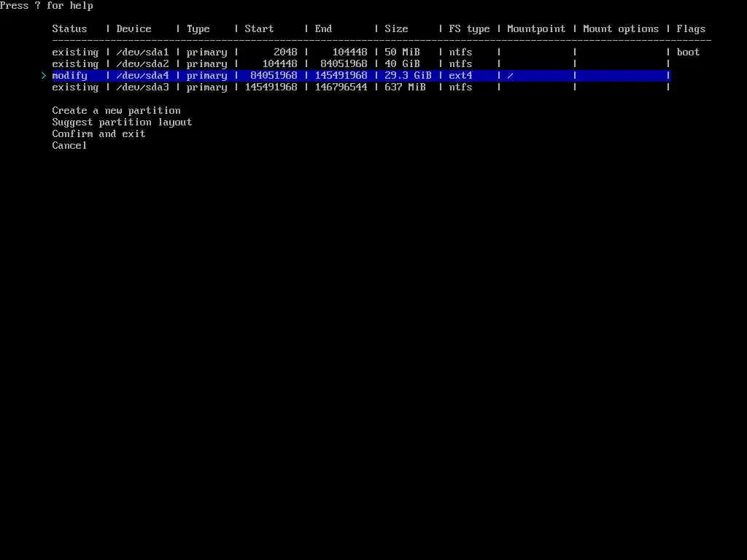This screenshot has height=560, width=747.
Task: Select 'Confirm and exit' option
Action: pos(98,134)
